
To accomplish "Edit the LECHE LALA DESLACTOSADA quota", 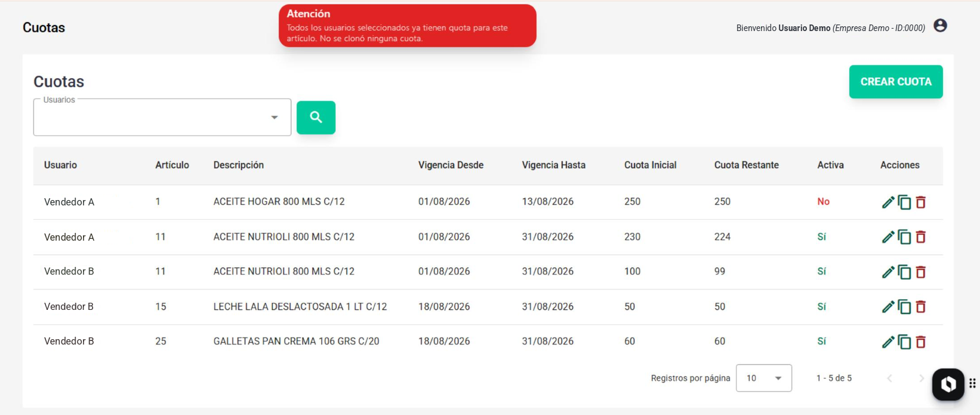I will (888, 307).
